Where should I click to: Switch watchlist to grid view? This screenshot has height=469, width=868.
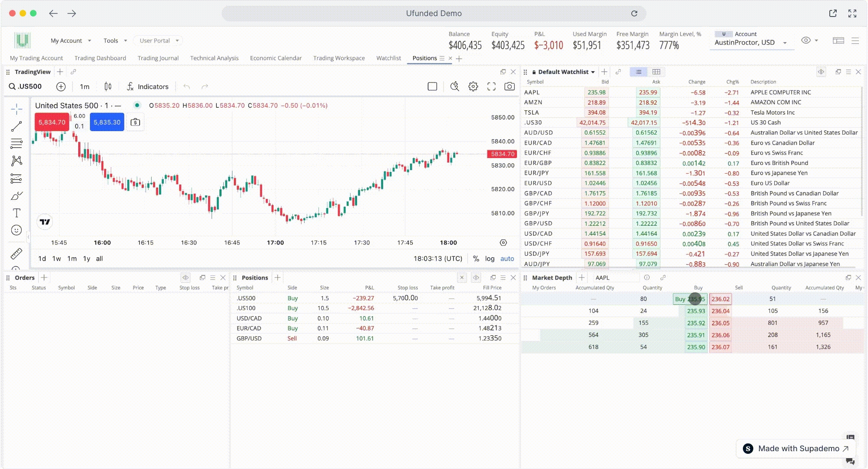656,72
